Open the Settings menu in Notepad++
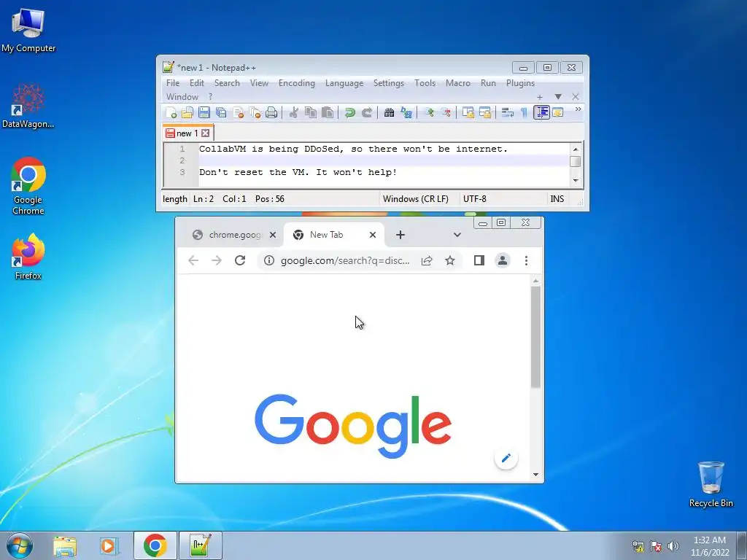747x560 pixels. [x=388, y=83]
